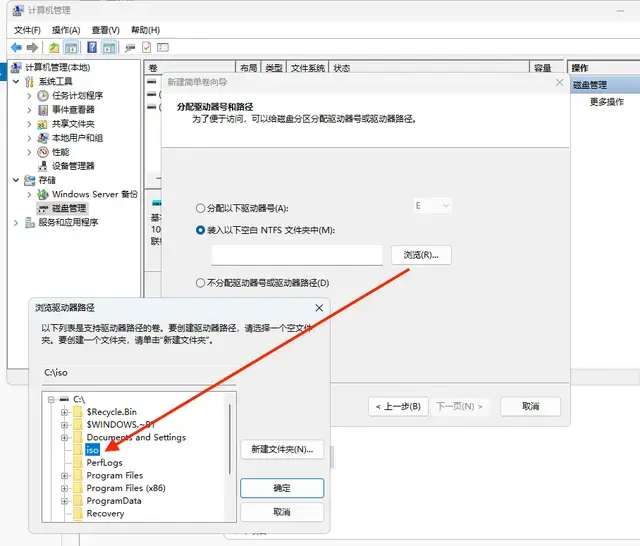
Task: Expand the Program Files folder node
Action: [64, 476]
